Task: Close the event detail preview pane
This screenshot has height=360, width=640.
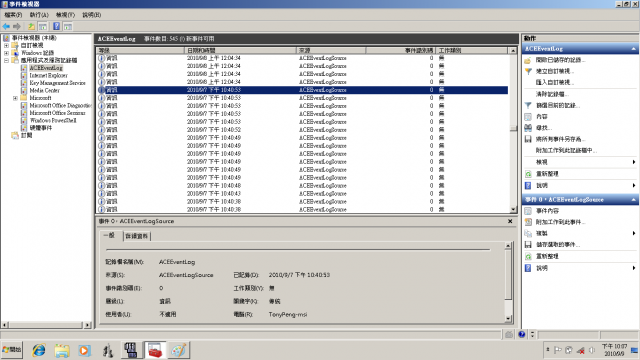Action: coord(510,221)
